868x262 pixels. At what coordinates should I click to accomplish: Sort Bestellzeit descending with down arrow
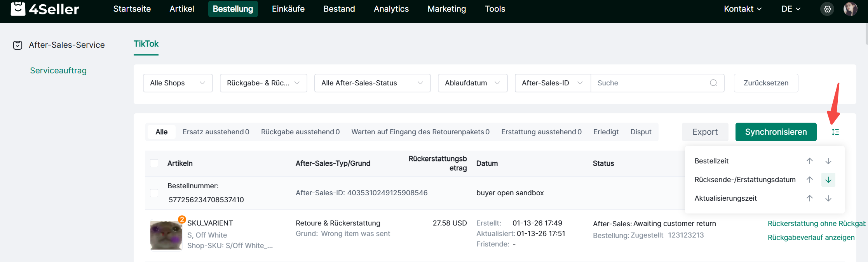point(828,161)
